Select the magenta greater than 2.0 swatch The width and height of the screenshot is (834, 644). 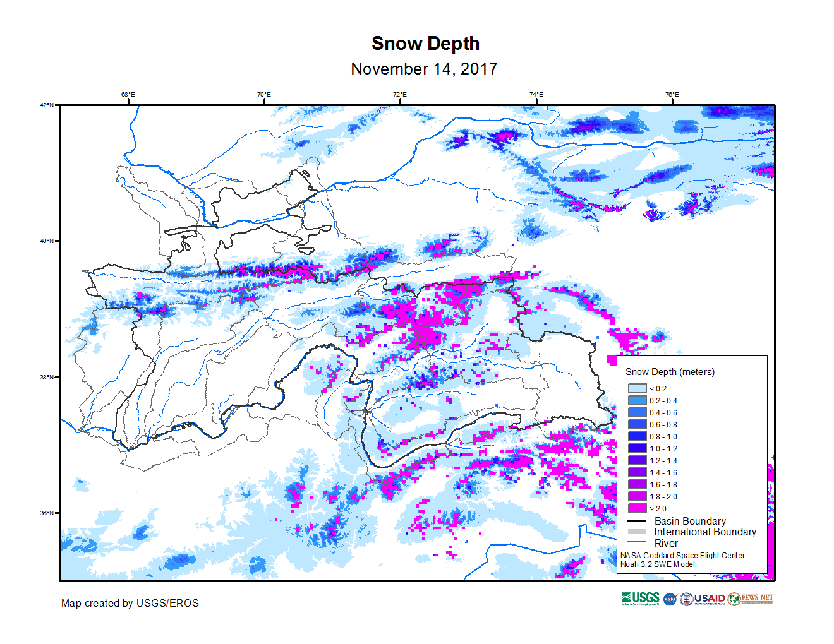coord(637,508)
